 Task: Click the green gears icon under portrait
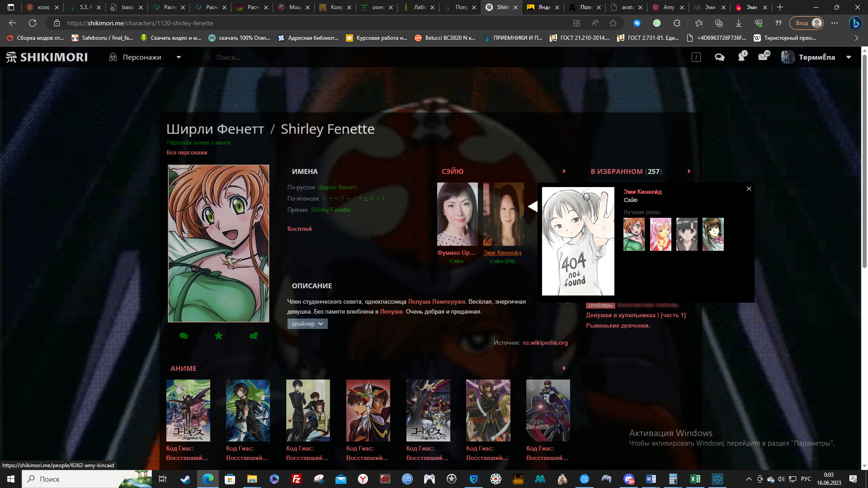point(254,336)
